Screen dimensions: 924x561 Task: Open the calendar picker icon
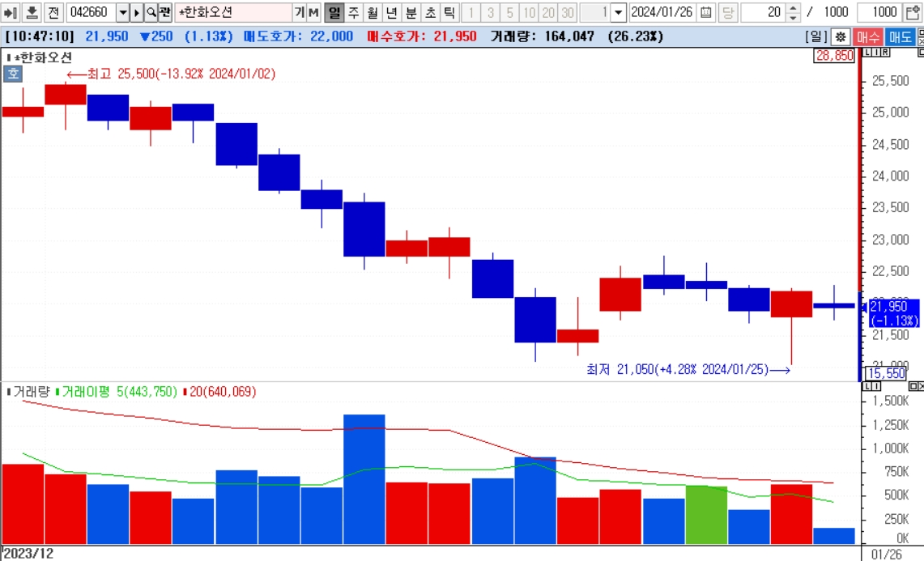coord(706,12)
